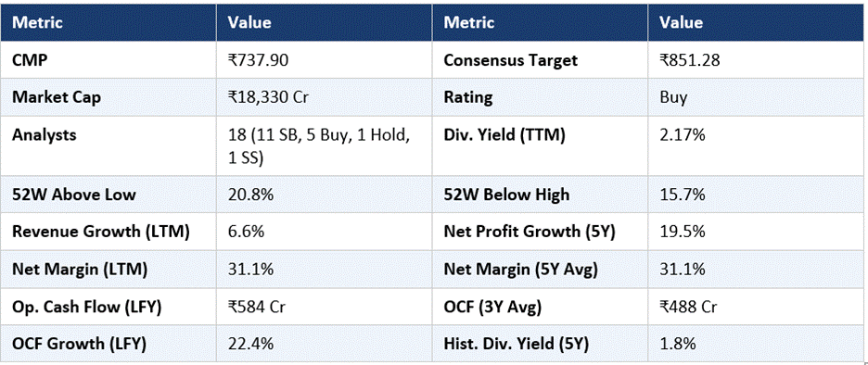Select the Net Margin (LTM) label cell
The width and height of the screenshot is (868, 365).
click(x=108, y=270)
